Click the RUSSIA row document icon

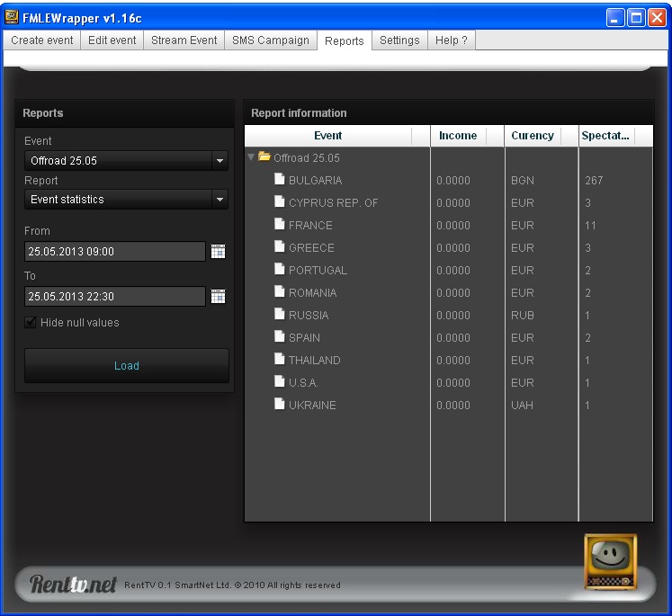click(x=280, y=314)
